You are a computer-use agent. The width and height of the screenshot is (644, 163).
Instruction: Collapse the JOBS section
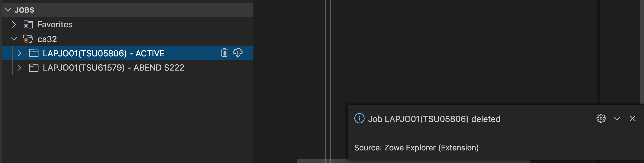[x=7, y=10]
